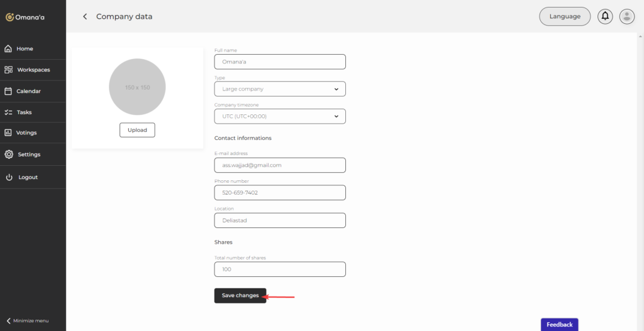Click the Votings chart icon
Screen dimensions: 644x331
tap(8, 133)
